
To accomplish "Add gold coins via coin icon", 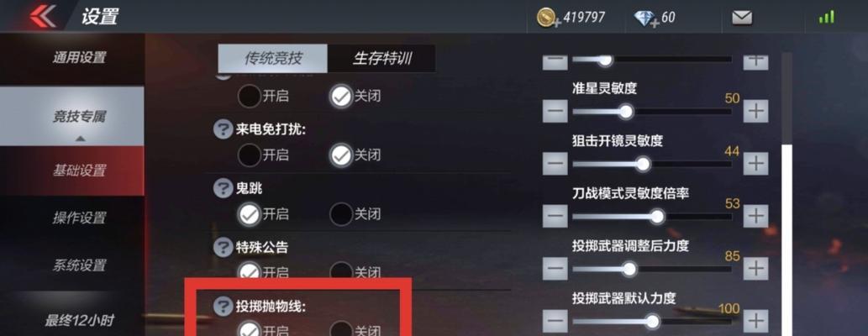I will (x=549, y=17).
